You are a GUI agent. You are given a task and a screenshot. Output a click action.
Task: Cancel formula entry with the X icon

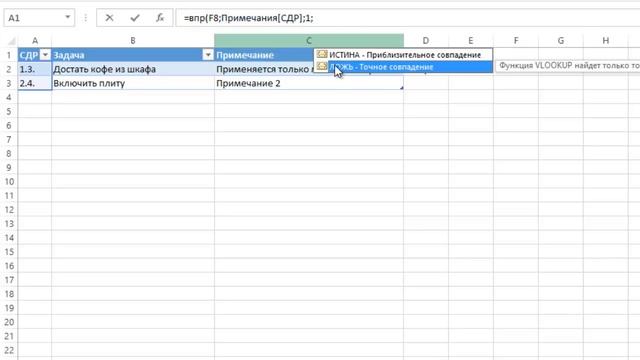pos(109,18)
